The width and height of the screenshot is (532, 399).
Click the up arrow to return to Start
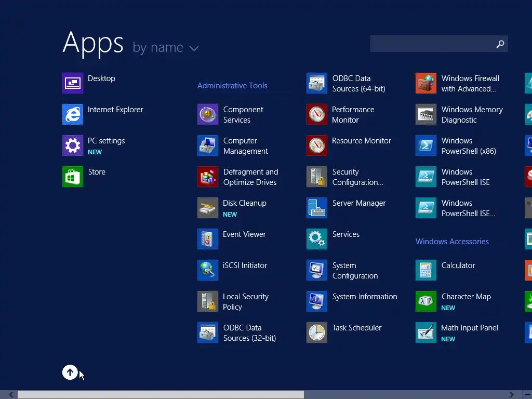(70, 372)
